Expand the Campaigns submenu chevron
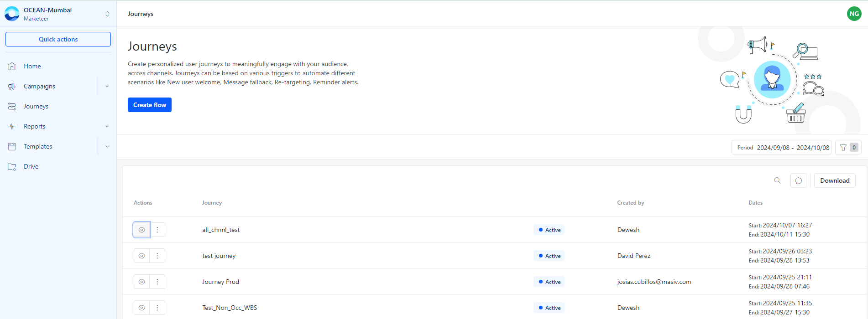 pos(107,86)
